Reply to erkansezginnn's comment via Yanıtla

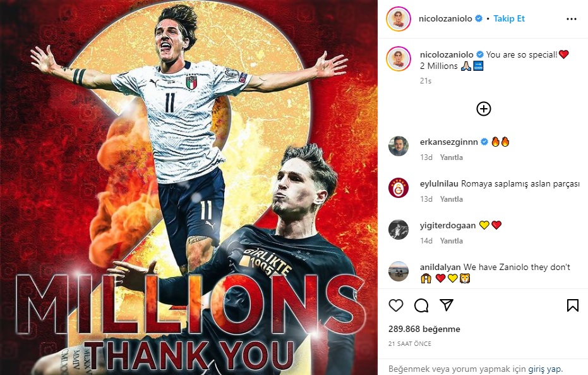coord(451,157)
